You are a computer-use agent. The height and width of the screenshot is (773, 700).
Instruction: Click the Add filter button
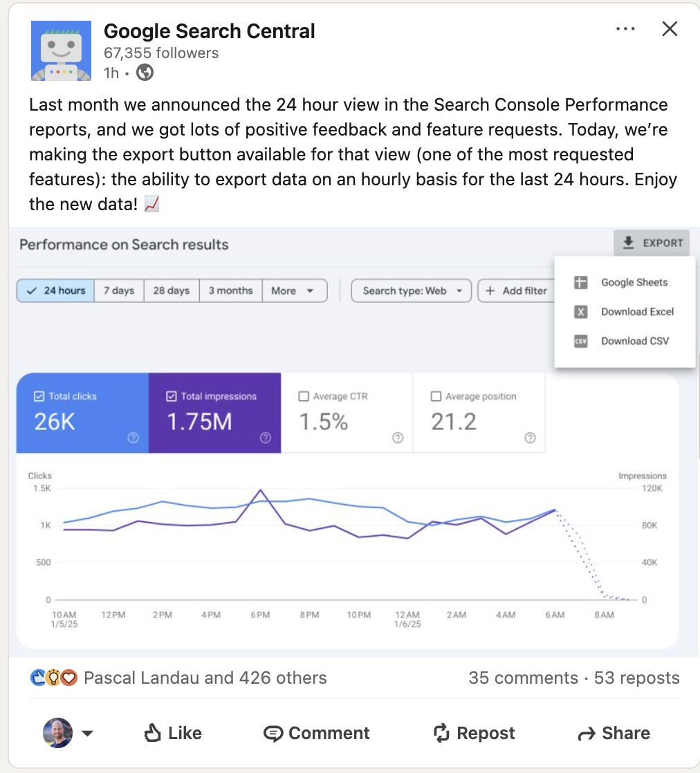[x=518, y=290]
